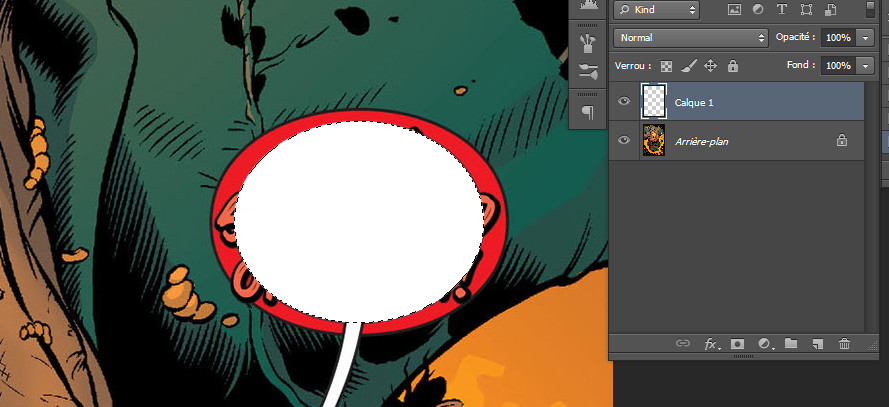Select the Arrière-plan layer thumbnail
Viewport: 889px width, 407px height.
[x=654, y=140]
